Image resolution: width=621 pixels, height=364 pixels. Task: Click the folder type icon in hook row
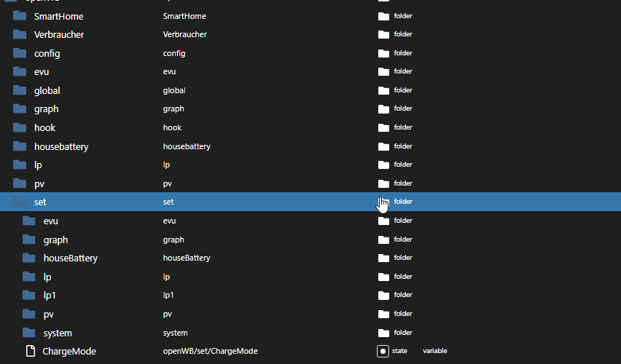[383, 127]
